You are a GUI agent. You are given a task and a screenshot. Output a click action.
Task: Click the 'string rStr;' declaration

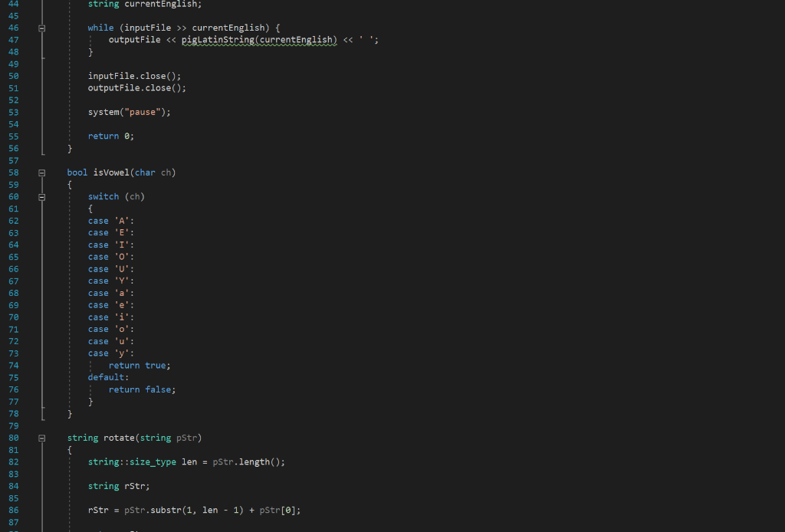click(119, 486)
